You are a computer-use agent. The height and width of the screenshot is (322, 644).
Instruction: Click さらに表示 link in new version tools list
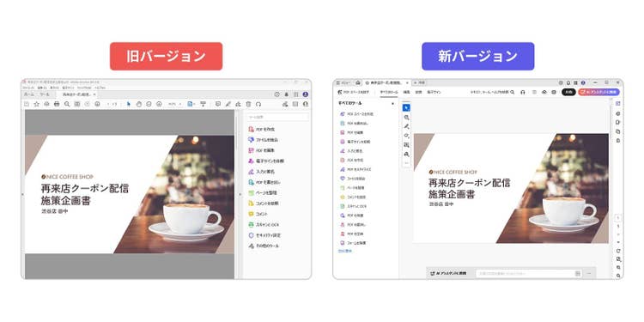point(344,251)
